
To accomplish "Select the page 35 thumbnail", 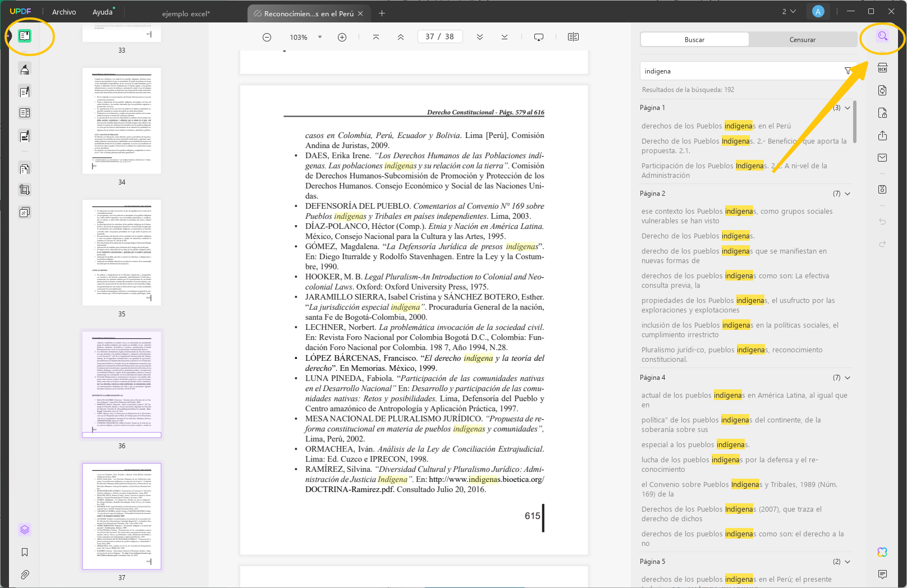I will click(122, 252).
